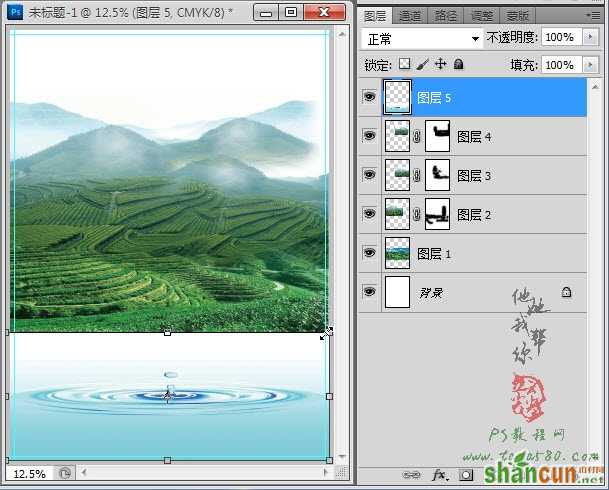Click horizontal scroll left arrow
This screenshot has height=490, width=609.
click(84, 472)
